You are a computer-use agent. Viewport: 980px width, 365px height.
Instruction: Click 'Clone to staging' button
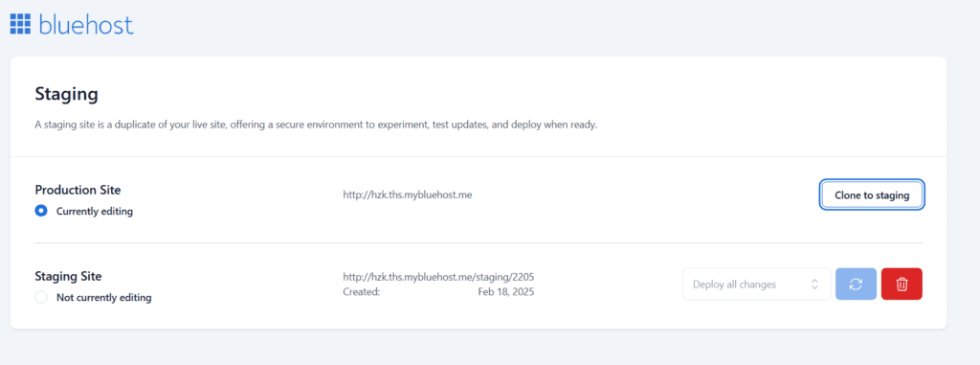click(871, 194)
